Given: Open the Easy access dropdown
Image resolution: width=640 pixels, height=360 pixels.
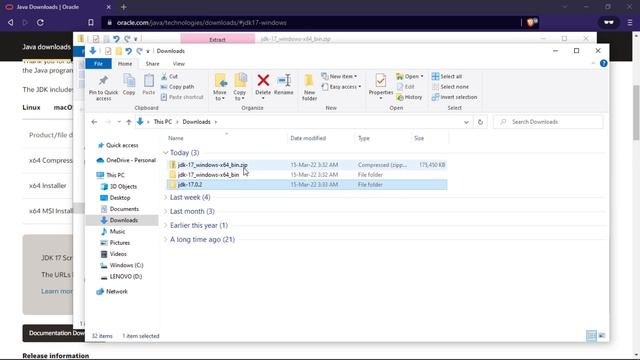Looking at the screenshot, I should point(341,87).
